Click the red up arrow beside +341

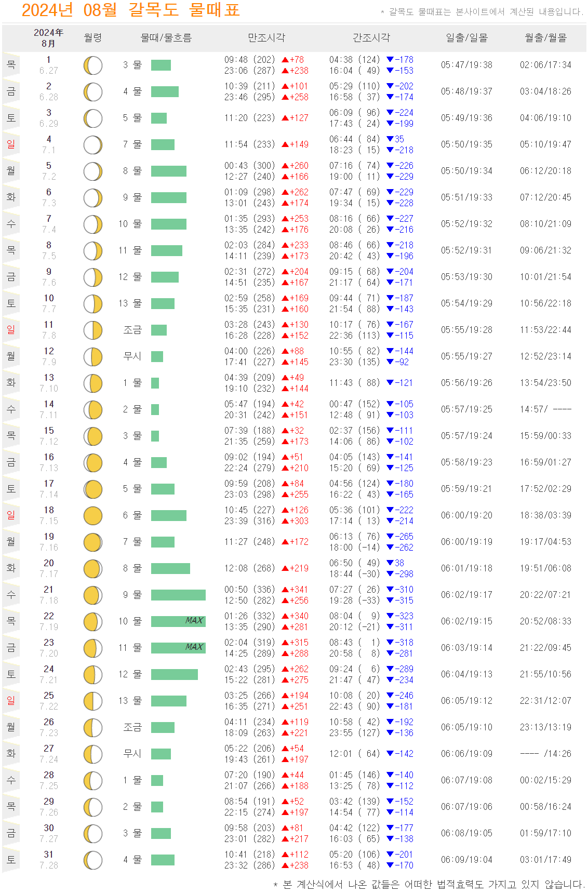point(285,590)
